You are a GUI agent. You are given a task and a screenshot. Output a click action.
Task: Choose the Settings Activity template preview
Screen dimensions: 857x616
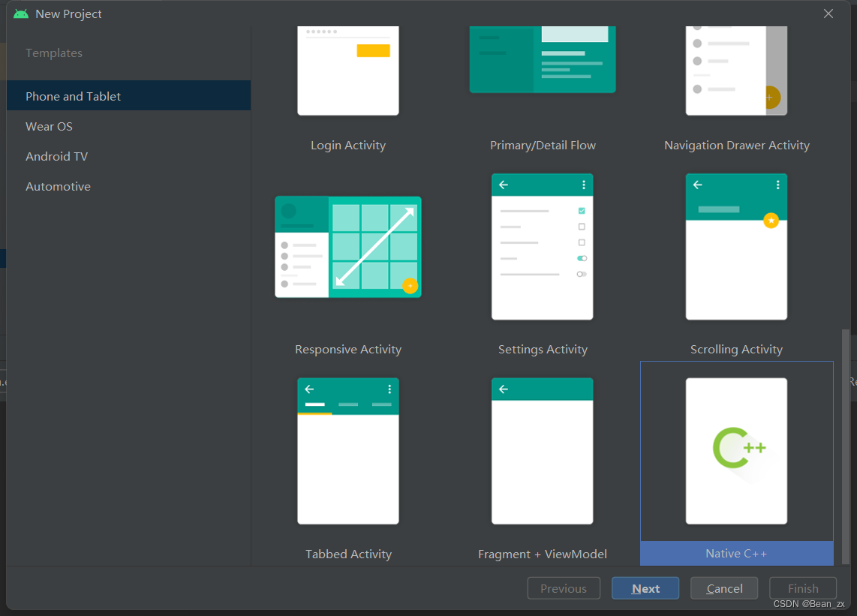click(x=542, y=247)
